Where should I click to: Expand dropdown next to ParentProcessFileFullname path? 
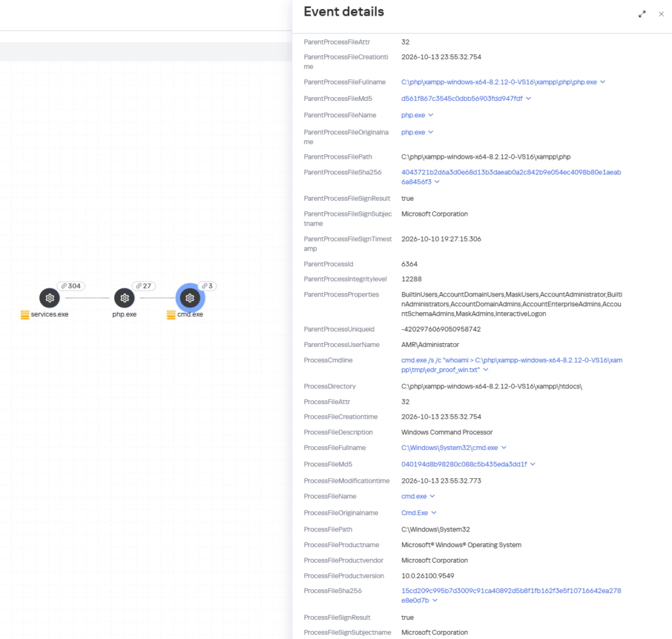pyautogui.click(x=602, y=82)
